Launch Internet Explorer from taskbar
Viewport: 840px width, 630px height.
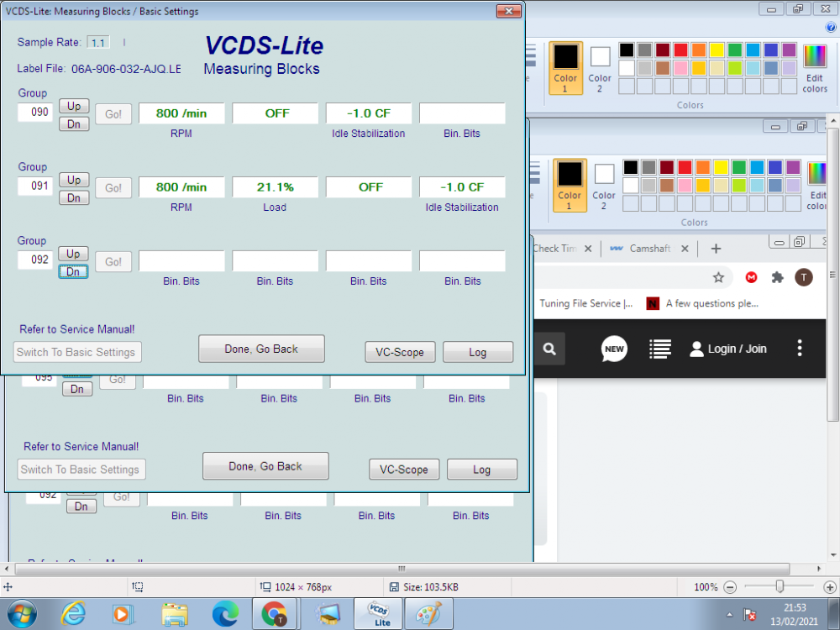pyautogui.click(x=73, y=614)
